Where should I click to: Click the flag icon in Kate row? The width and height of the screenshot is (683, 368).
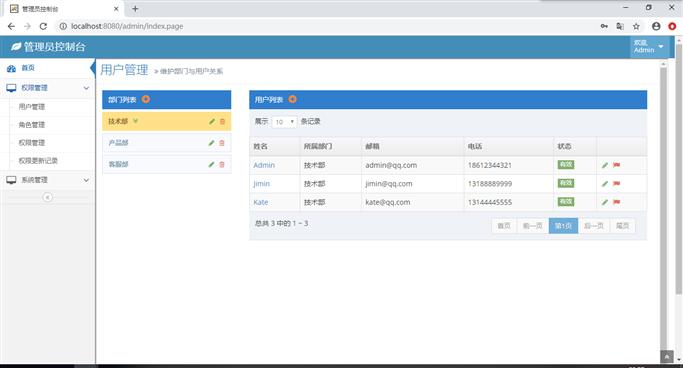[x=616, y=202]
